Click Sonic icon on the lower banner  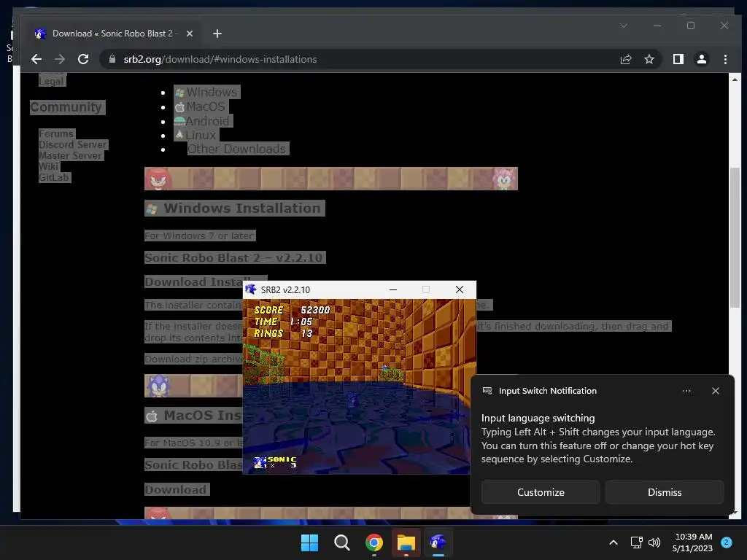pyautogui.click(x=158, y=386)
